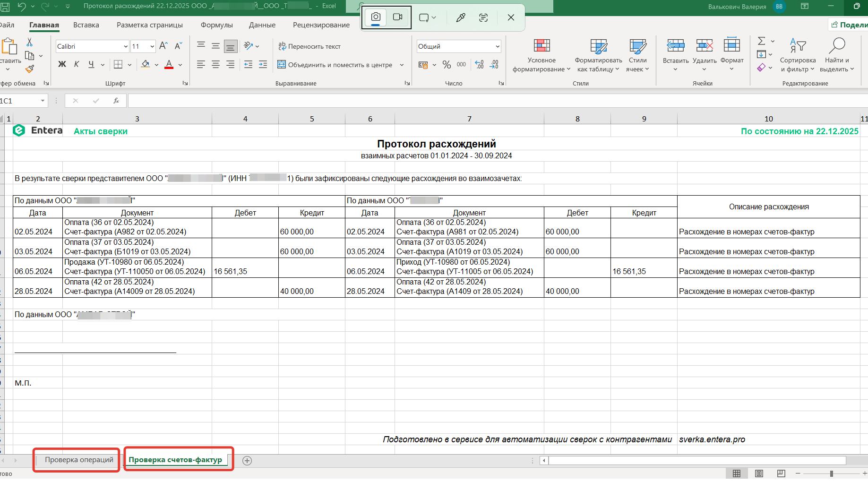Toggle Wrap Text option
Screen dimensions: 868x482
click(309, 46)
